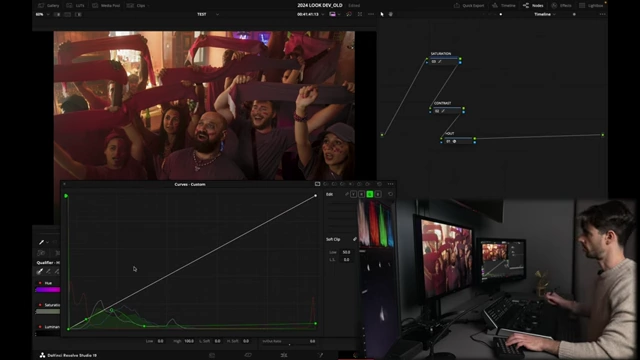This screenshot has width=640, height=360.
Task: Open the node graph Timeline mode dropdown
Action: coord(545,14)
